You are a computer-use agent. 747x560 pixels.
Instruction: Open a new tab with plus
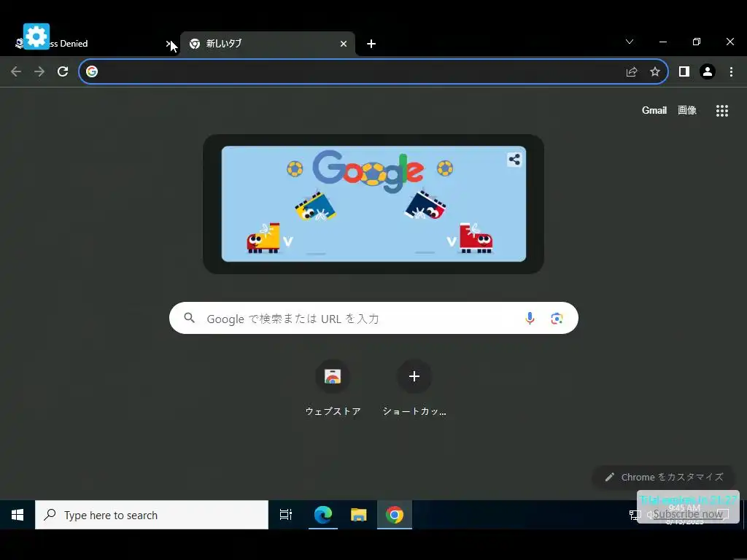tap(371, 44)
